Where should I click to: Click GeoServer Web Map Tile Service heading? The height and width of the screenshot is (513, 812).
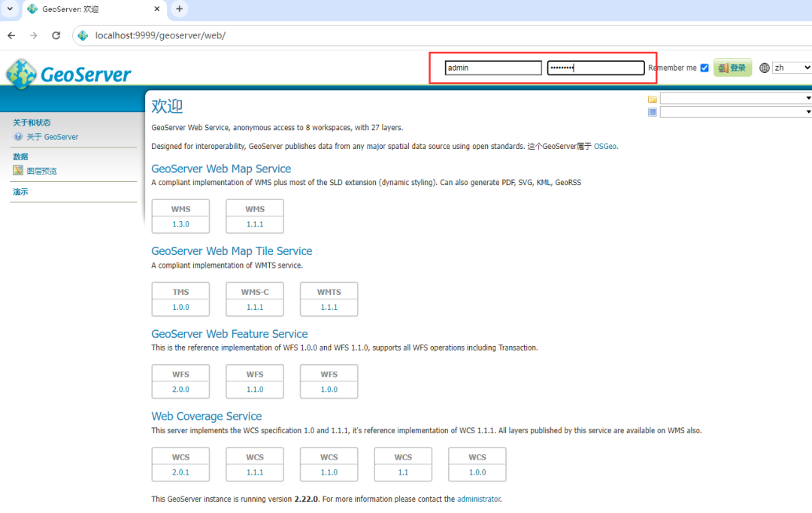[x=232, y=250]
